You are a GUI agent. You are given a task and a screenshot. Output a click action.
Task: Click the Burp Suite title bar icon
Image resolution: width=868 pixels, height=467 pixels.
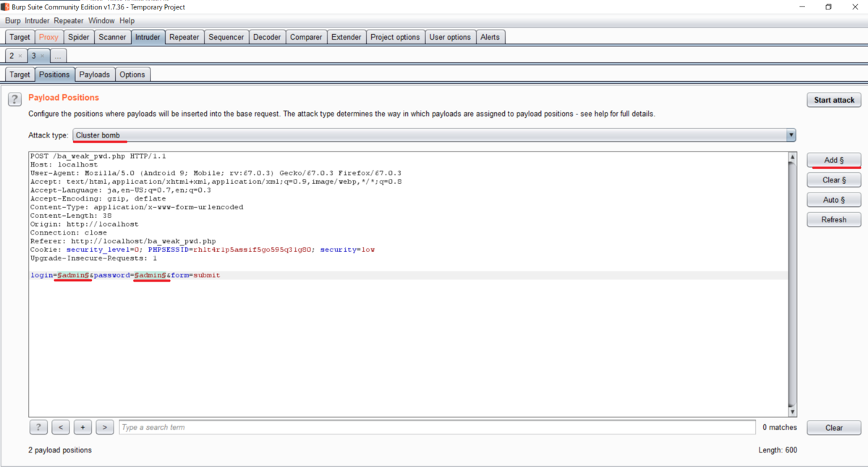click(x=5, y=7)
